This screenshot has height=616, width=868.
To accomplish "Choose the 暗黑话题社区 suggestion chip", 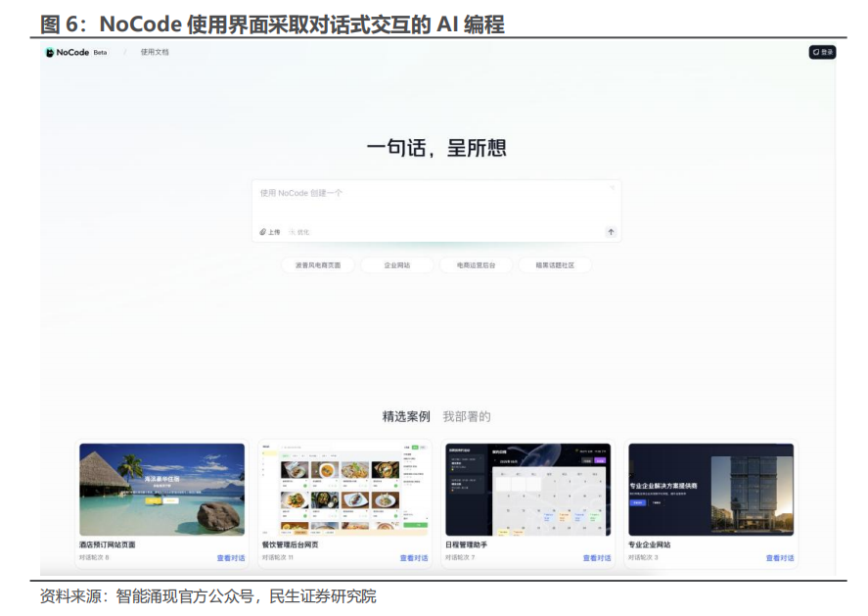I will pos(555,265).
